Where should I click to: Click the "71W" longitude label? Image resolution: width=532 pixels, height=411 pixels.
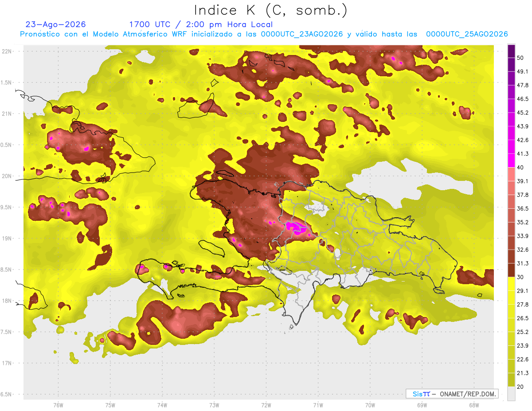tap(318, 405)
